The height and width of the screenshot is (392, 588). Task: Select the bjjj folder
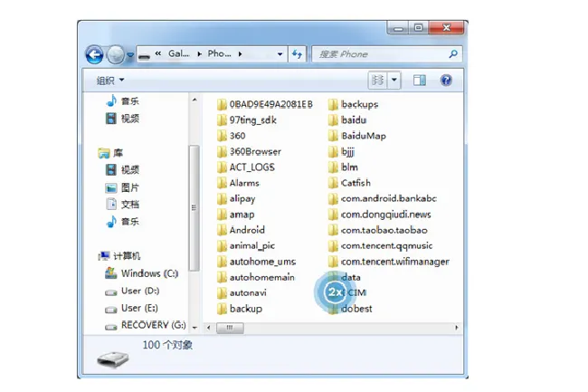[x=341, y=151]
